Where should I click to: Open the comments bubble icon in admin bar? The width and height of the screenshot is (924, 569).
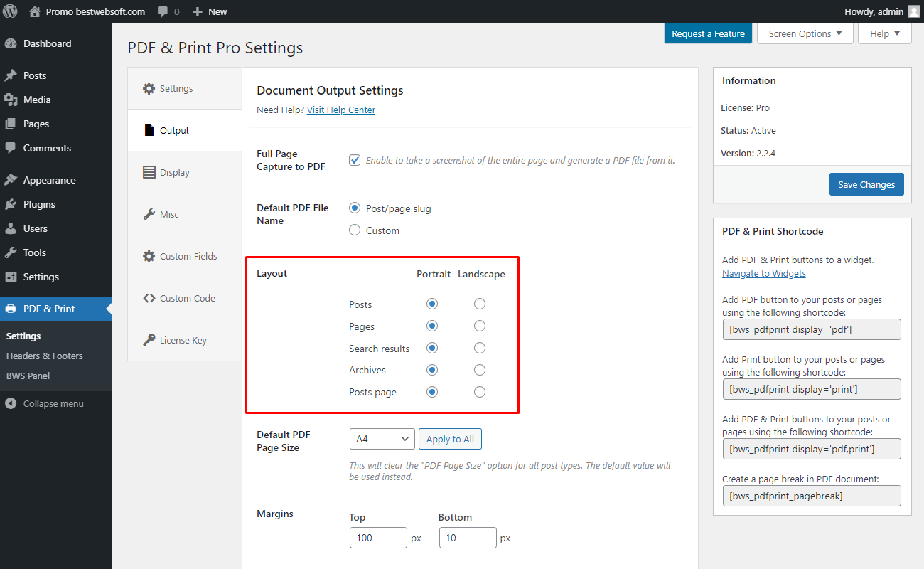pos(163,12)
